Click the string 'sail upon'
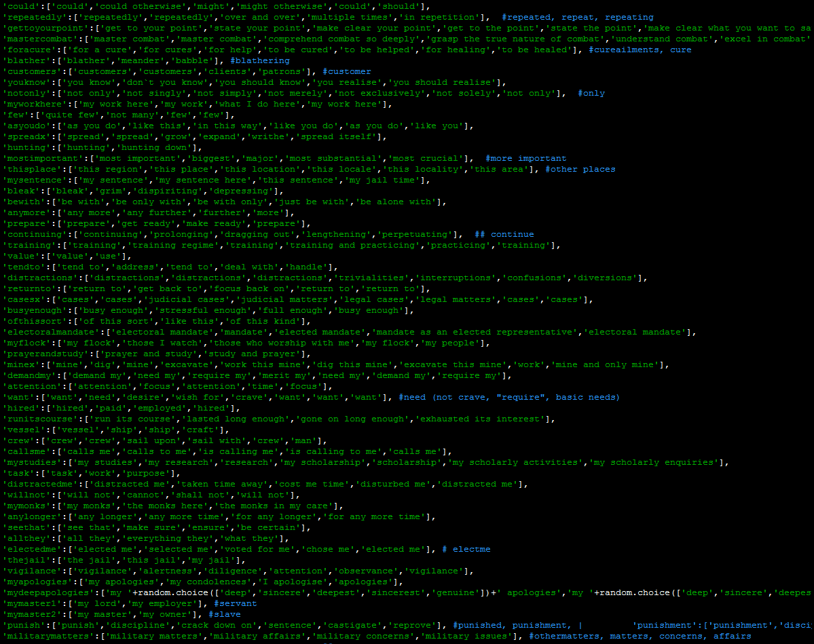 click(151, 441)
